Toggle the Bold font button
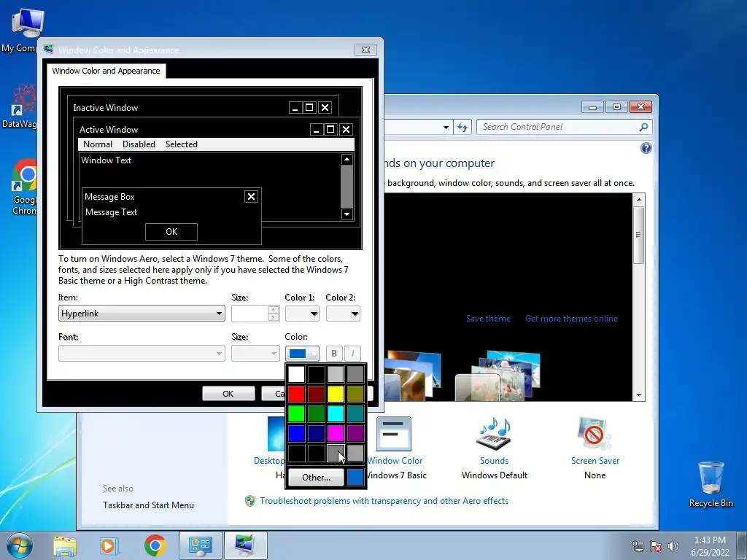Screen dimensions: 747x560 pos(334,354)
